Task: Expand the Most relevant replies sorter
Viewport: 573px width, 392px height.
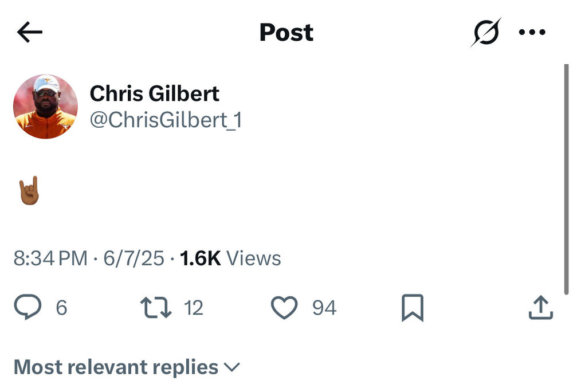Action: 116,367
